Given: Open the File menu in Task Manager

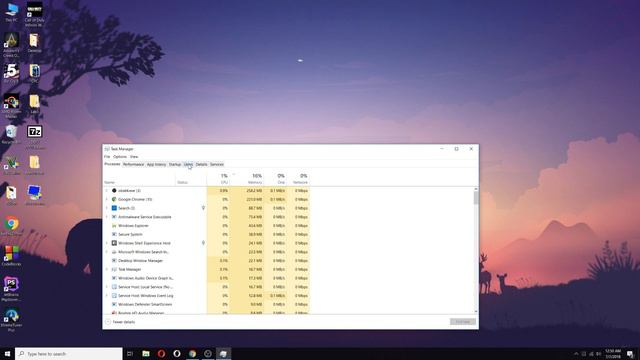Looking at the screenshot, I should click(107, 157).
